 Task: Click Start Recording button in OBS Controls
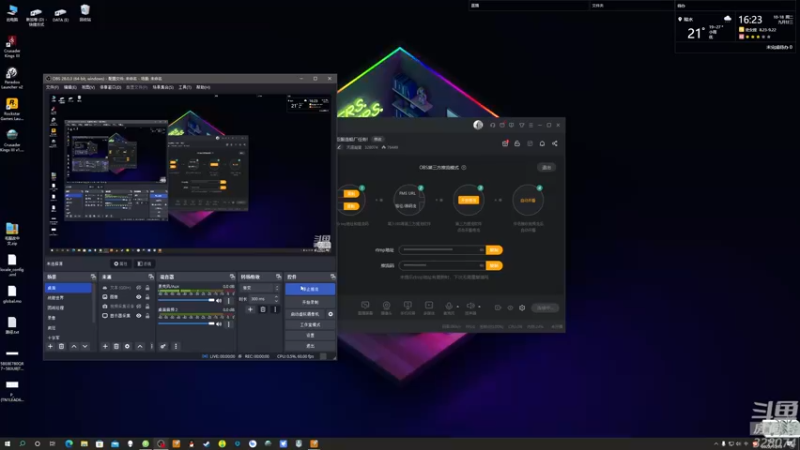[310, 303]
